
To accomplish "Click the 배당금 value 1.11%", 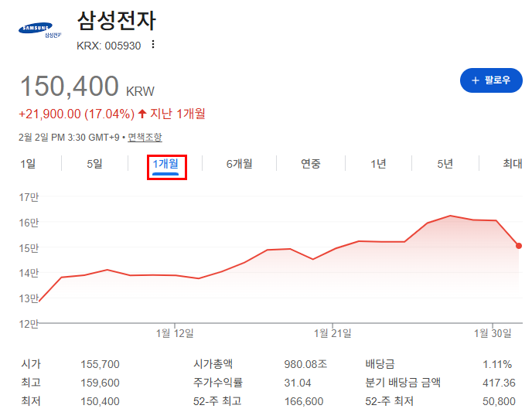I will pyautogui.click(x=497, y=364).
